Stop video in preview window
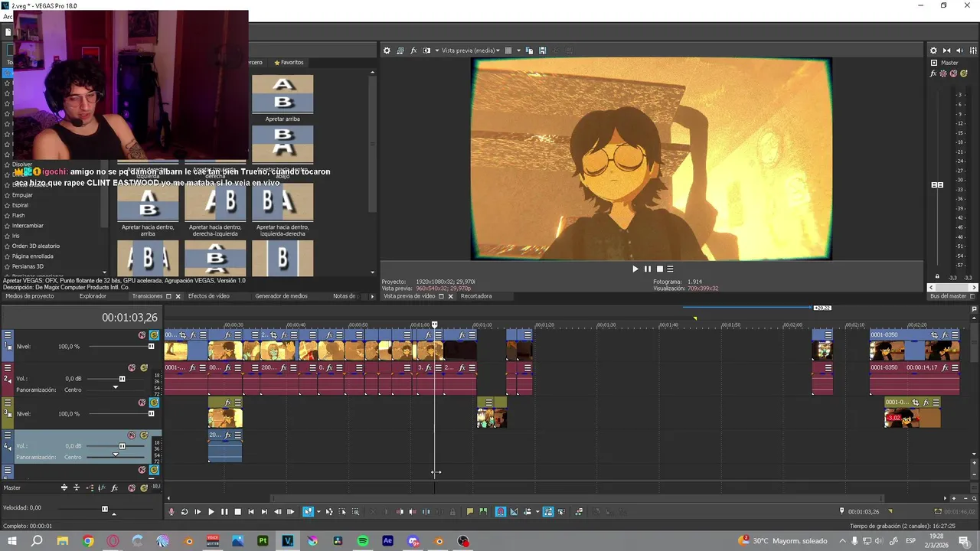Viewport: 980px width, 551px height. [659, 269]
